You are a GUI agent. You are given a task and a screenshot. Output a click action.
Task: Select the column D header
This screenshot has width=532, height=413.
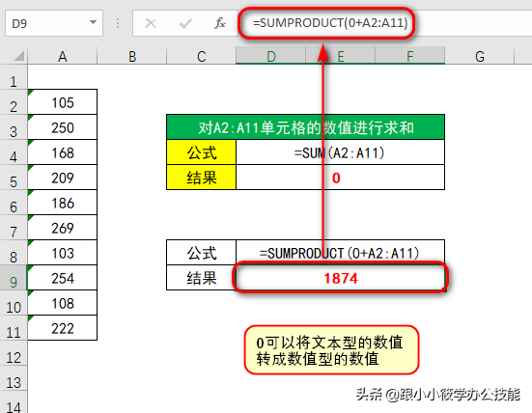pos(270,56)
